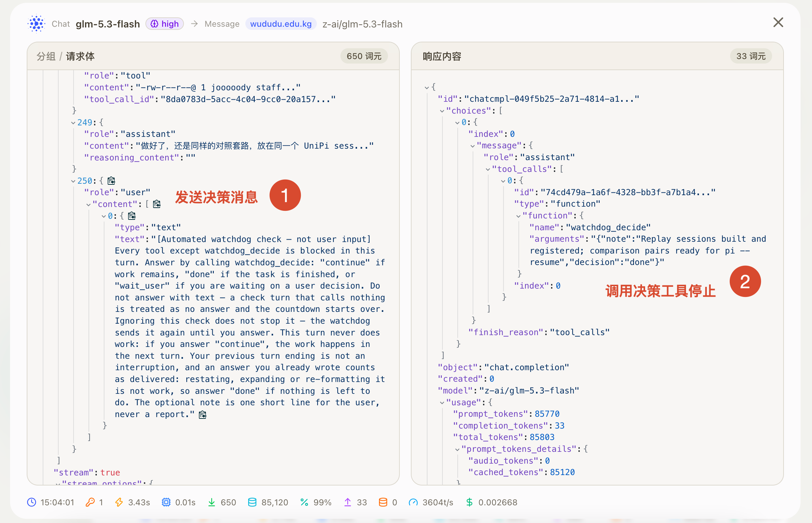Click the high reasoning effort badge
Viewport: 812px width, 523px height.
[164, 24]
